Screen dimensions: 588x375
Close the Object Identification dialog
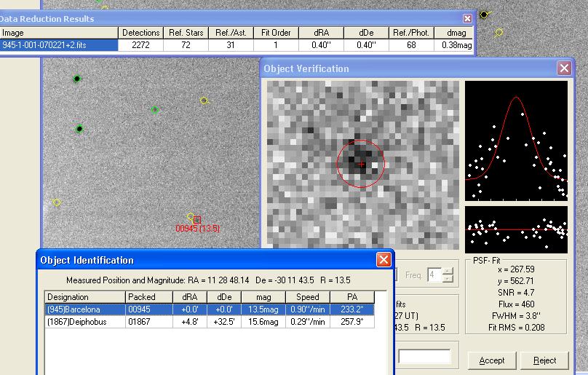[x=384, y=260]
